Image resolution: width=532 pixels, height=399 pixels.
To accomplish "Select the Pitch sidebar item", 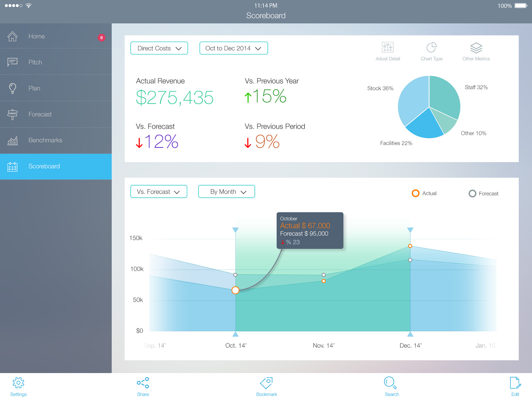I will tap(35, 62).
